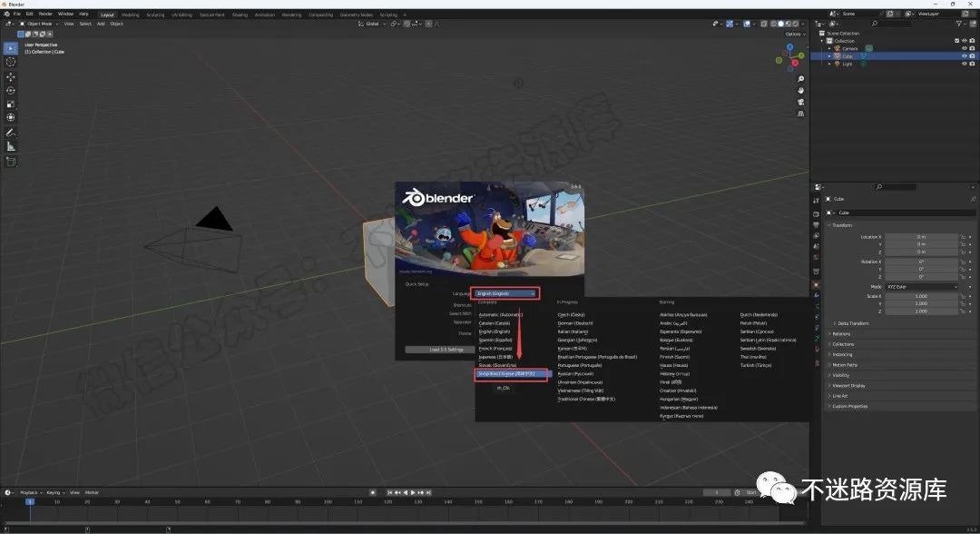This screenshot has height=534, width=980.
Task: Hide the Camera object in outliner
Action: (965, 48)
